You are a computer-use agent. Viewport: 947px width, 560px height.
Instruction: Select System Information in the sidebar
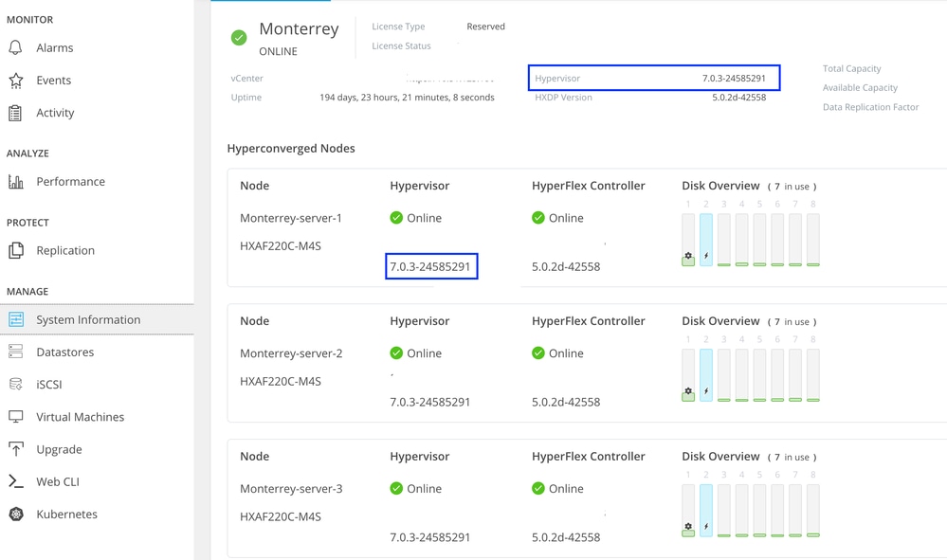[97, 320]
